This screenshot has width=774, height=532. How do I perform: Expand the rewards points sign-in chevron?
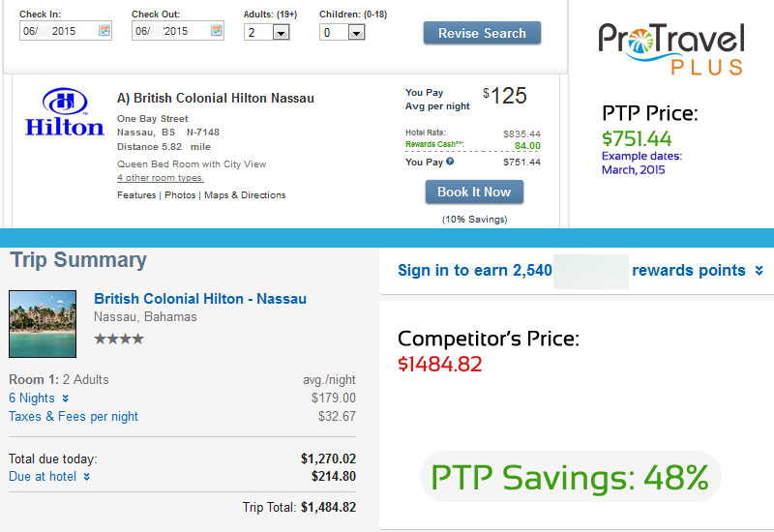click(x=759, y=271)
